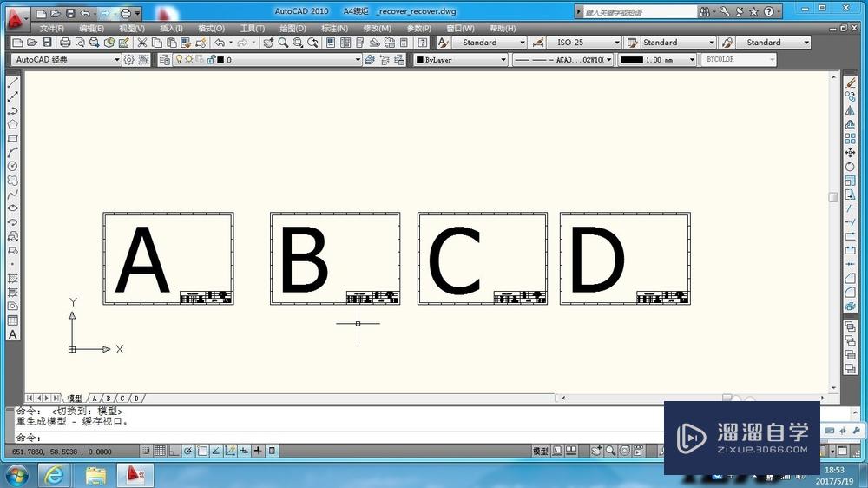
Task: Click the Paste clipboard icon
Action: click(172, 43)
